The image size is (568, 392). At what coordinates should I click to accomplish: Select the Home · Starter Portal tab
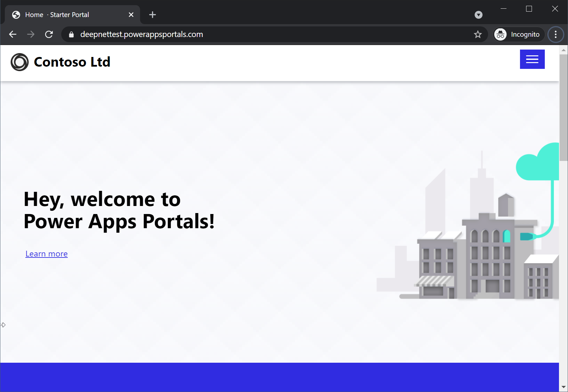coord(72,15)
